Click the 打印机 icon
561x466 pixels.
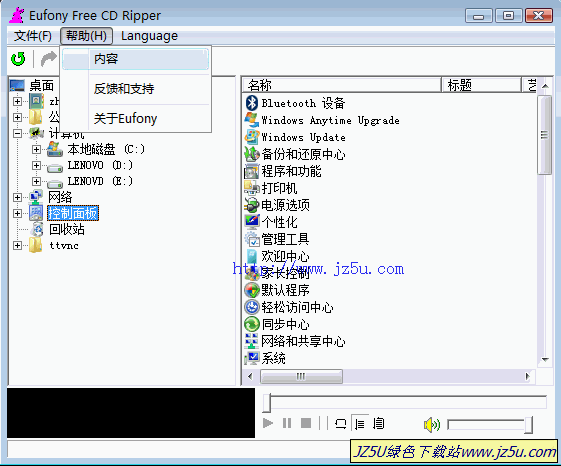pyautogui.click(x=252, y=188)
